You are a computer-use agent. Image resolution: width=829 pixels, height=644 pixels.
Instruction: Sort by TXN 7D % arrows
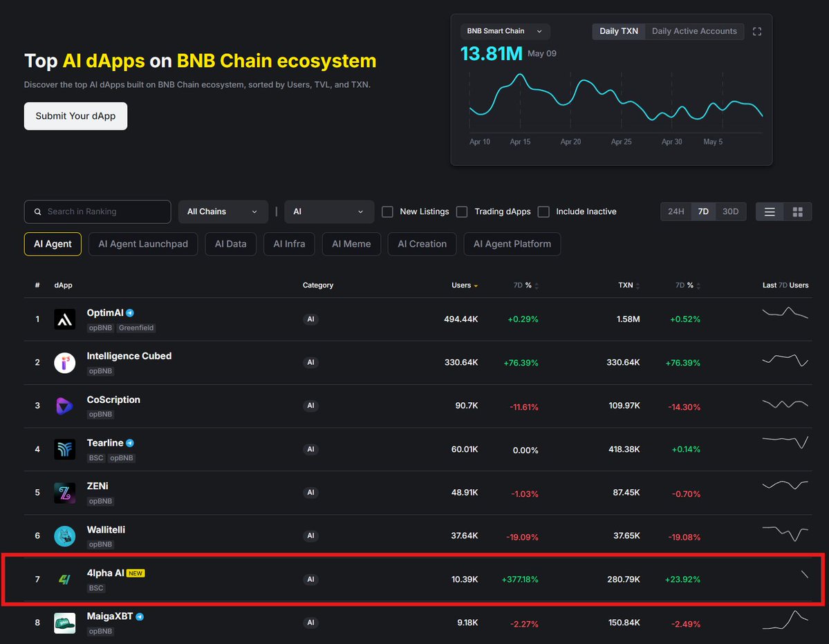pos(698,286)
